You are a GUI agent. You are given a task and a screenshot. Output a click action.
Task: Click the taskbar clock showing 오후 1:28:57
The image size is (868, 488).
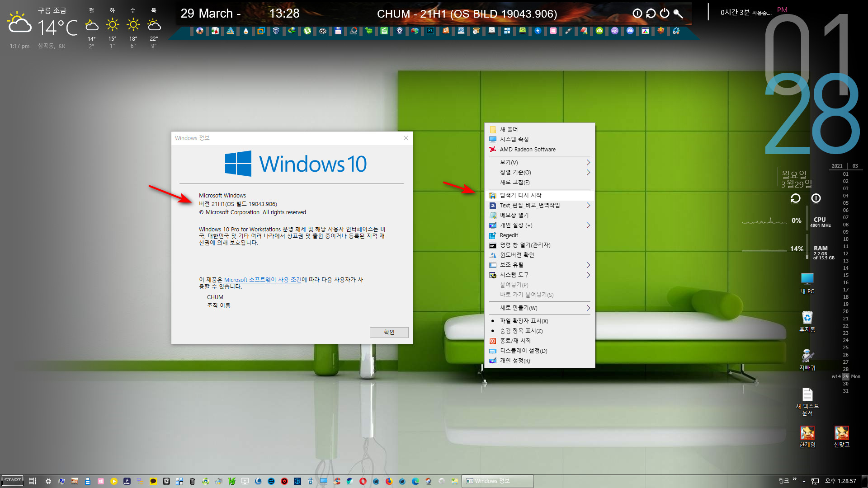pyautogui.click(x=840, y=481)
